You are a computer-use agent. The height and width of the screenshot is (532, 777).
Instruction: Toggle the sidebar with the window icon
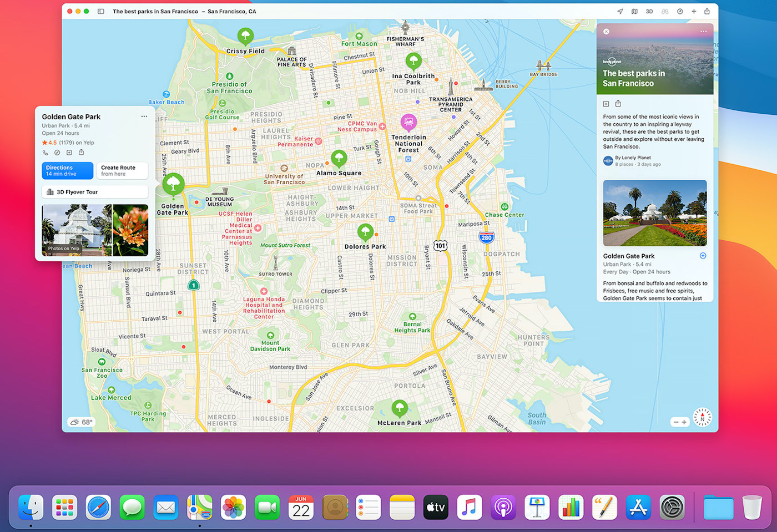101,11
